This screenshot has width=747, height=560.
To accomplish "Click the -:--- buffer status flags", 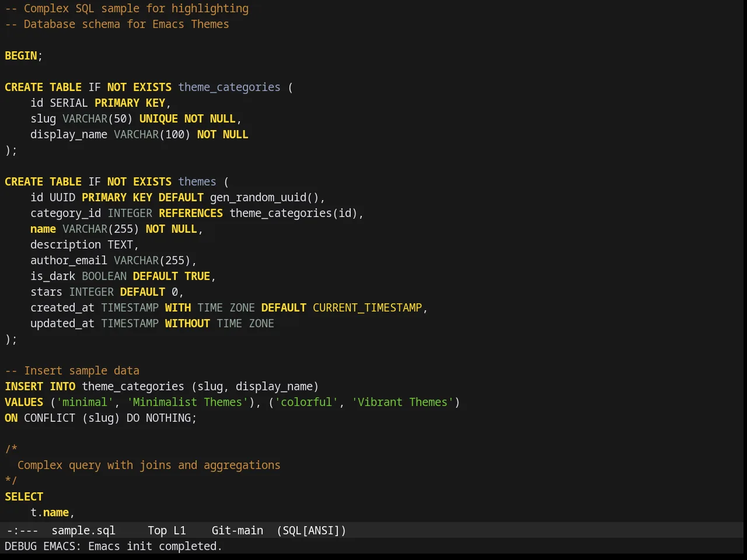I will click(22, 530).
